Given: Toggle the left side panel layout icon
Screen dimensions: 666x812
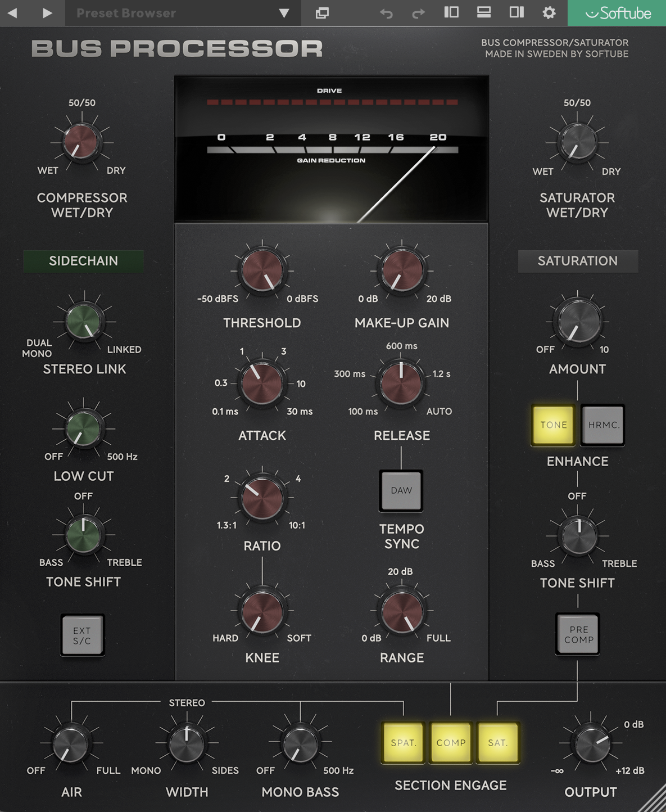Looking at the screenshot, I should 451,12.
